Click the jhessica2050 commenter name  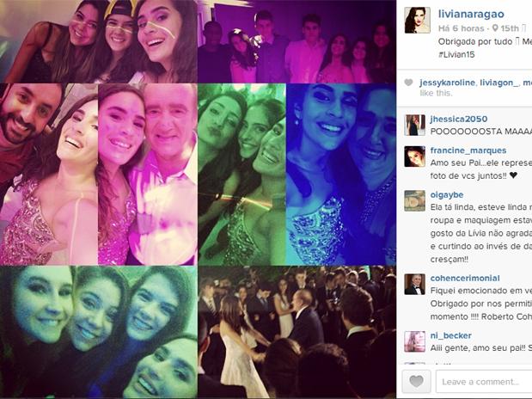(459, 119)
